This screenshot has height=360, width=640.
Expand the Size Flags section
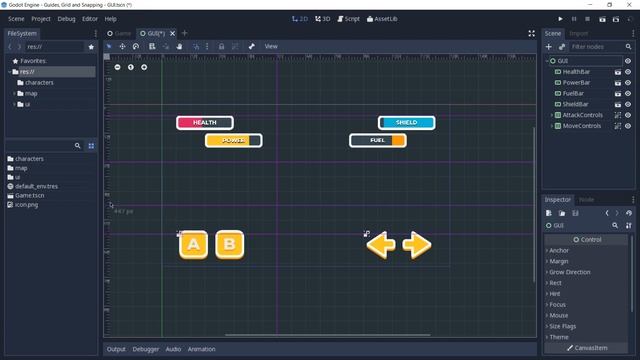click(561, 326)
